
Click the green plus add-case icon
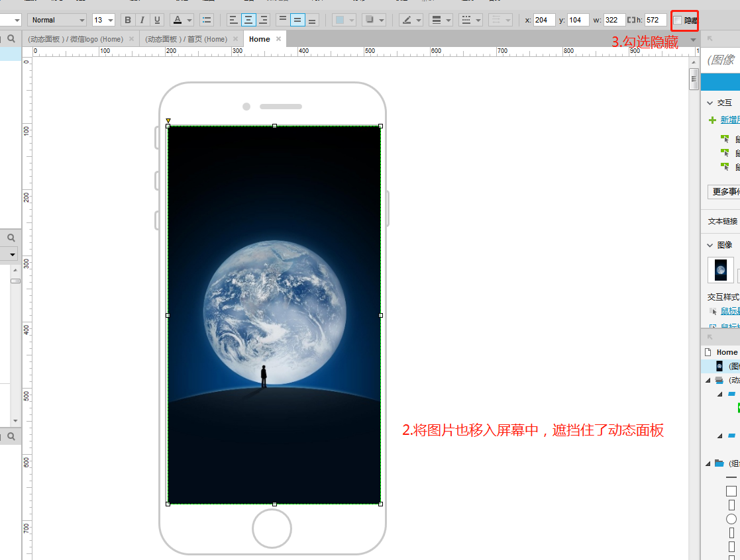coord(713,120)
